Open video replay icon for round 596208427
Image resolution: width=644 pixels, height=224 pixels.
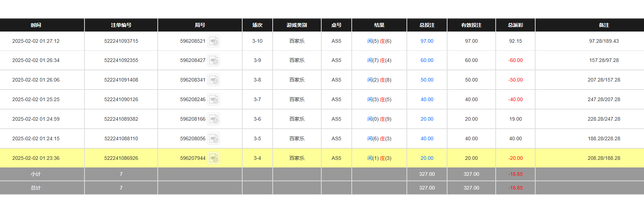tap(214, 61)
